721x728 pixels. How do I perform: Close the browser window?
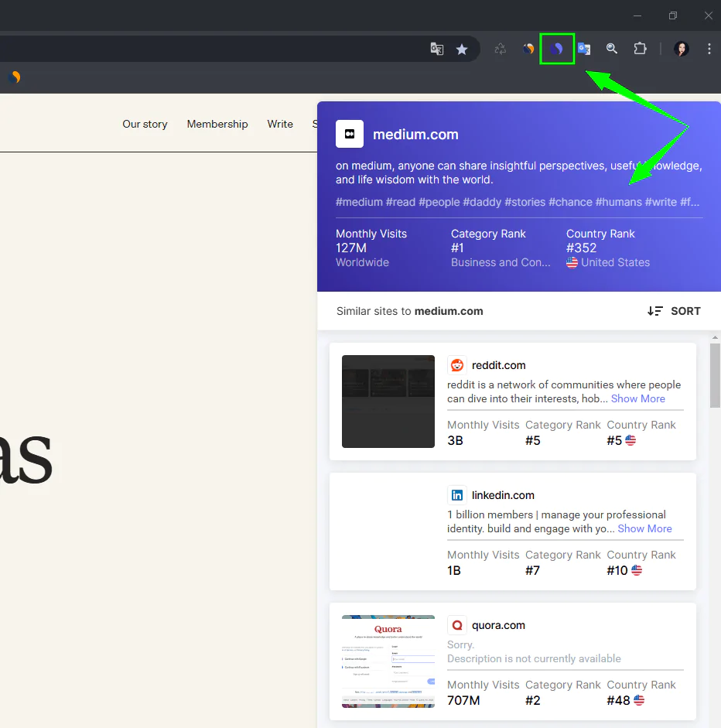pos(709,15)
